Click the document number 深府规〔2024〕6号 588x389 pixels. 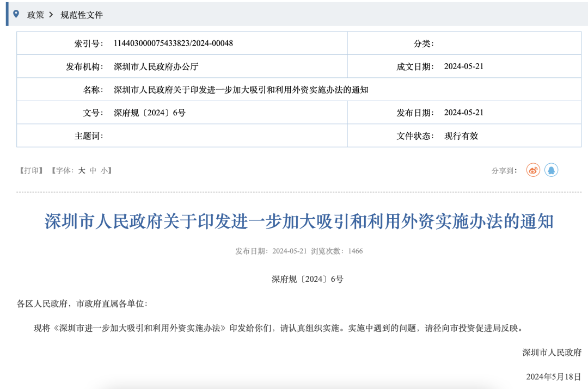pos(149,112)
